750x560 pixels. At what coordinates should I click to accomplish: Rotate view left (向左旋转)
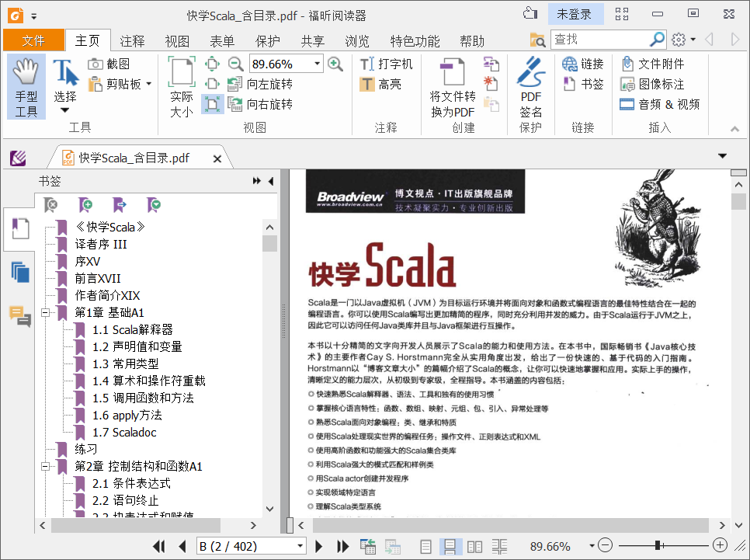click(x=260, y=84)
